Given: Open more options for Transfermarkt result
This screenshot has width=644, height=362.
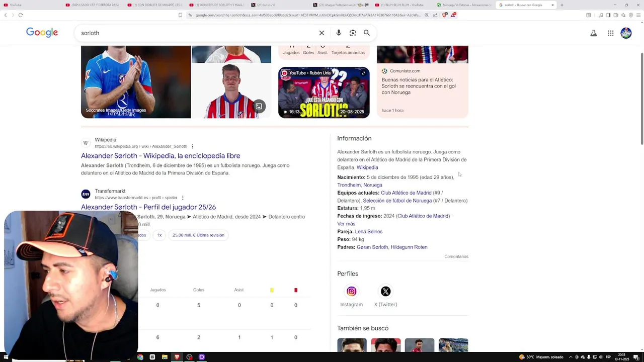Looking at the screenshot, I should point(183,198).
